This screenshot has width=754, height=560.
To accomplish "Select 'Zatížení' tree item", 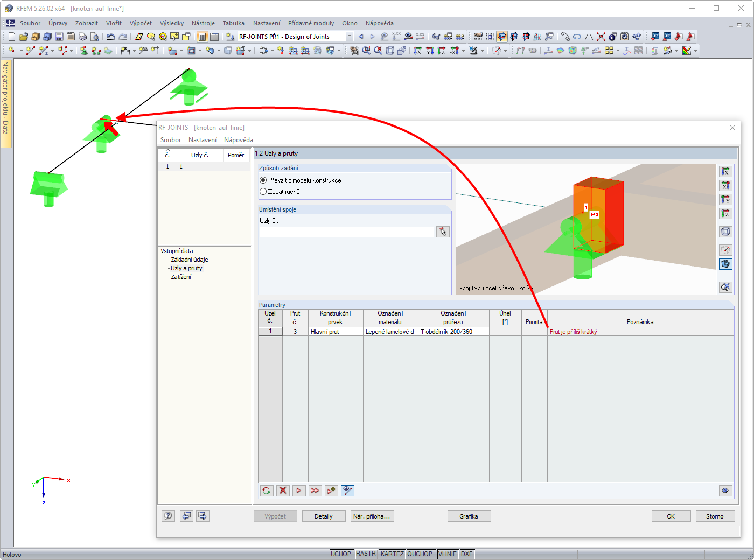I will click(x=181, y=277).
